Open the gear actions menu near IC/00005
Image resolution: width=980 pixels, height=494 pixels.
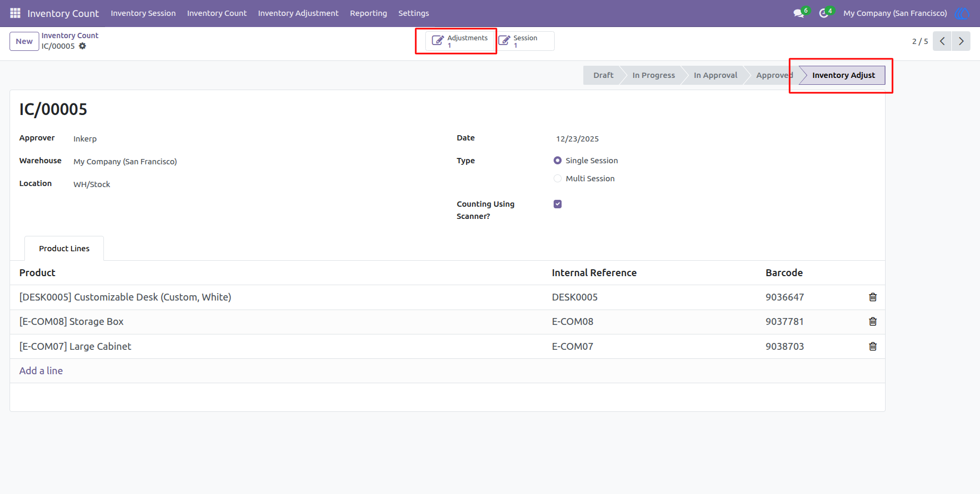coord(82,46)
